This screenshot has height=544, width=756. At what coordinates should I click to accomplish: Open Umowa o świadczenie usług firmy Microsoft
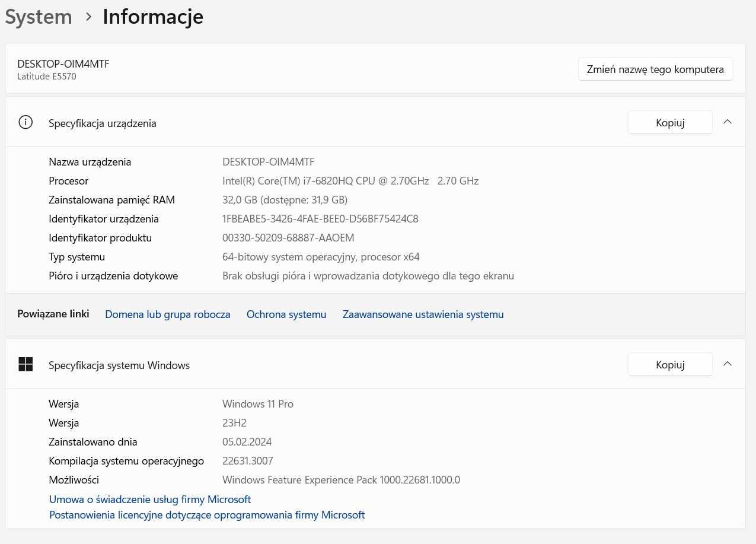(x=150, y=500)
